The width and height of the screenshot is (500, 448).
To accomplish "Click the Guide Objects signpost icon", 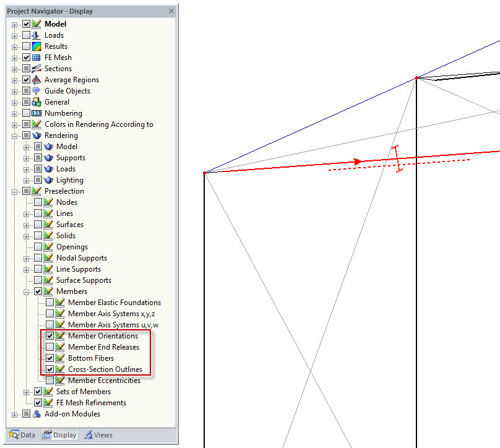I will [37, 91].
